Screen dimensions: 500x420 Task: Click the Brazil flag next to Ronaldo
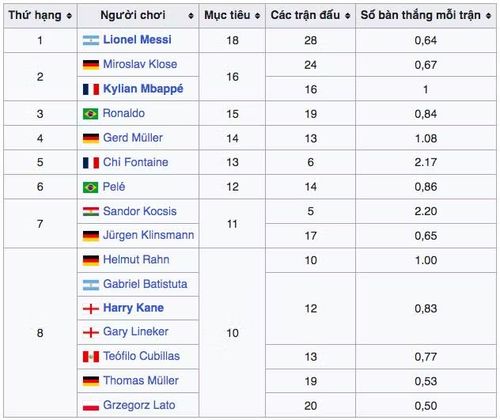point(91,114)
